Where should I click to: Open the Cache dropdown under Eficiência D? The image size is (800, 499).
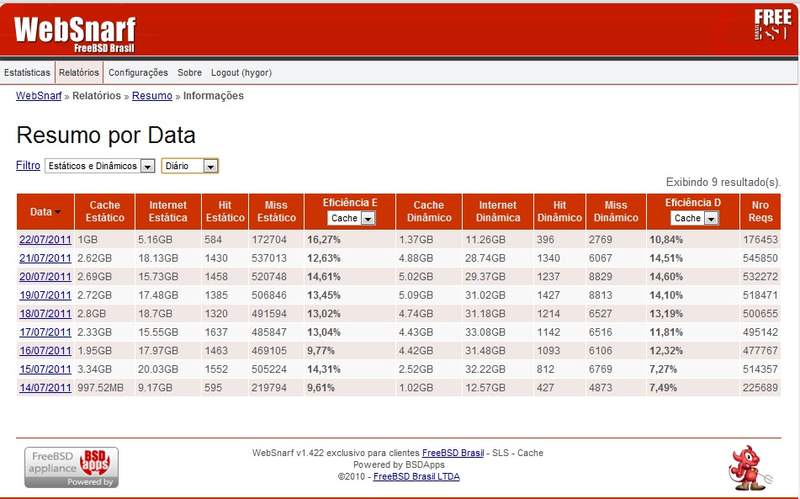click(695, 218)
